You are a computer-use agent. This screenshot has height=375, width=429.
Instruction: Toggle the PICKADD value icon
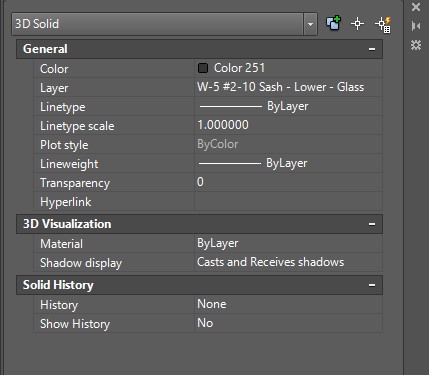(x=333, y=24)
